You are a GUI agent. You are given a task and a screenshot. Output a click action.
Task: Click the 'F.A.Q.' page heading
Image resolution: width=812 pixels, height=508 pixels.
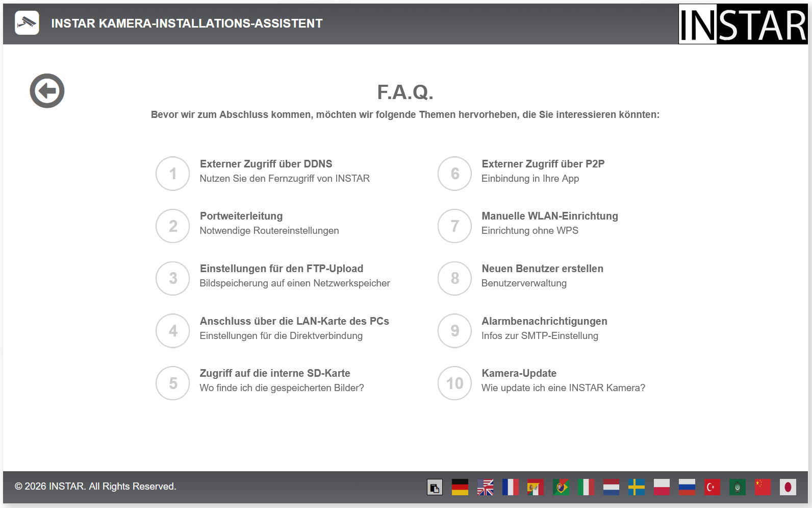tap(405, 92)
